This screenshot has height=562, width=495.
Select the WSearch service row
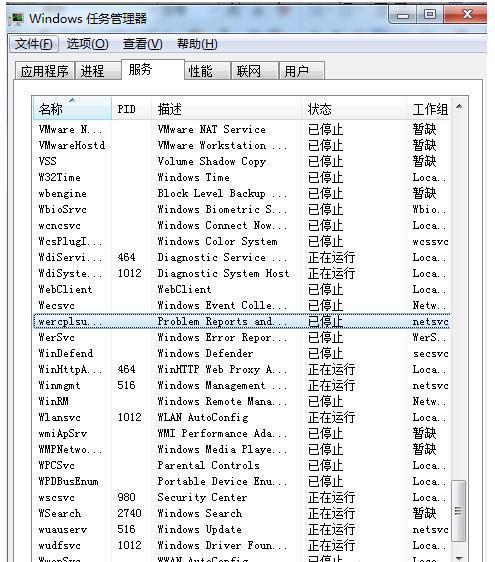tap(242, 513)
